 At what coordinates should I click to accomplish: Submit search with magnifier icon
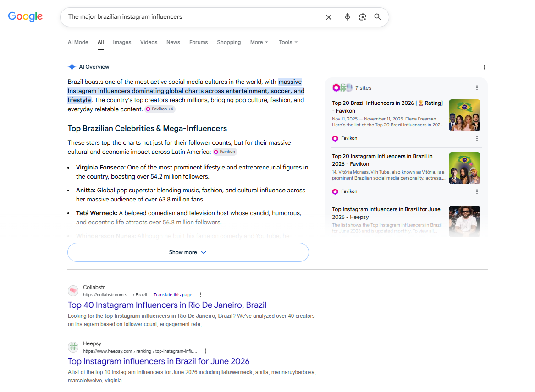point(377,16)
